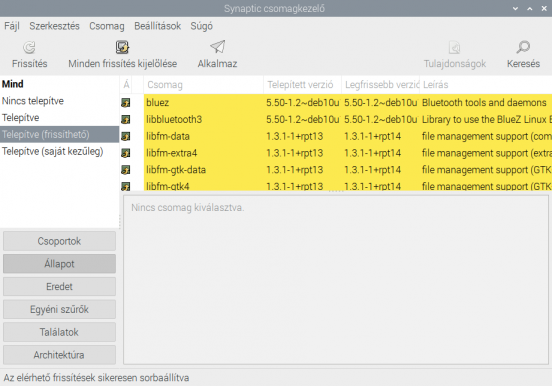Click status icon of libbluetooth3 package
The image size is (552, 386).
[126, 119]
